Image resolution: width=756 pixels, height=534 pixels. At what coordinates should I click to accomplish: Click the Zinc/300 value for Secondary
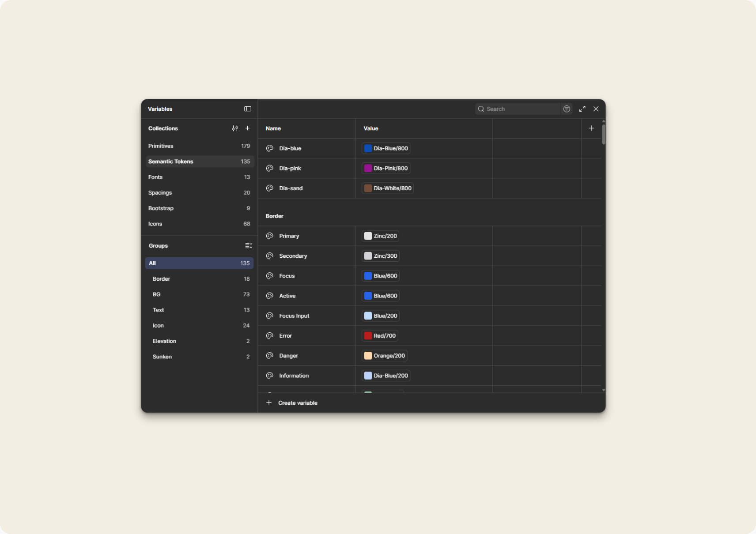381,256
